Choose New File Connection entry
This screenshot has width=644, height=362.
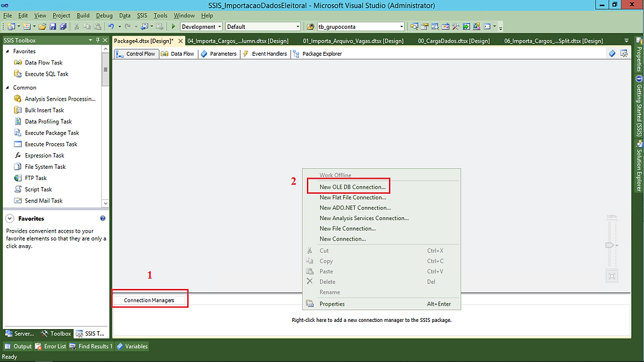348,228
